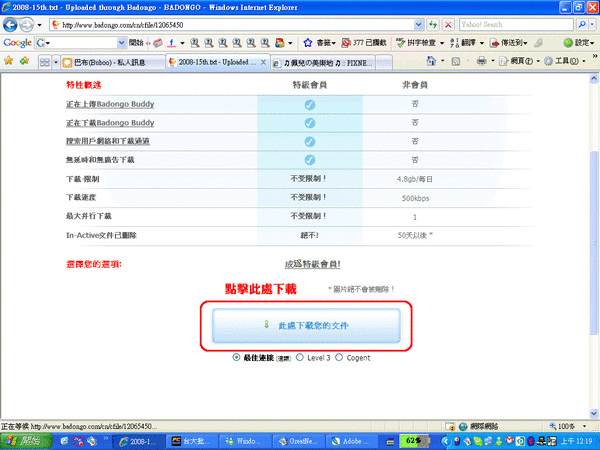Click the '500kbps' download speed value
This screenshot has width=600, height=450.
(415, 198)
